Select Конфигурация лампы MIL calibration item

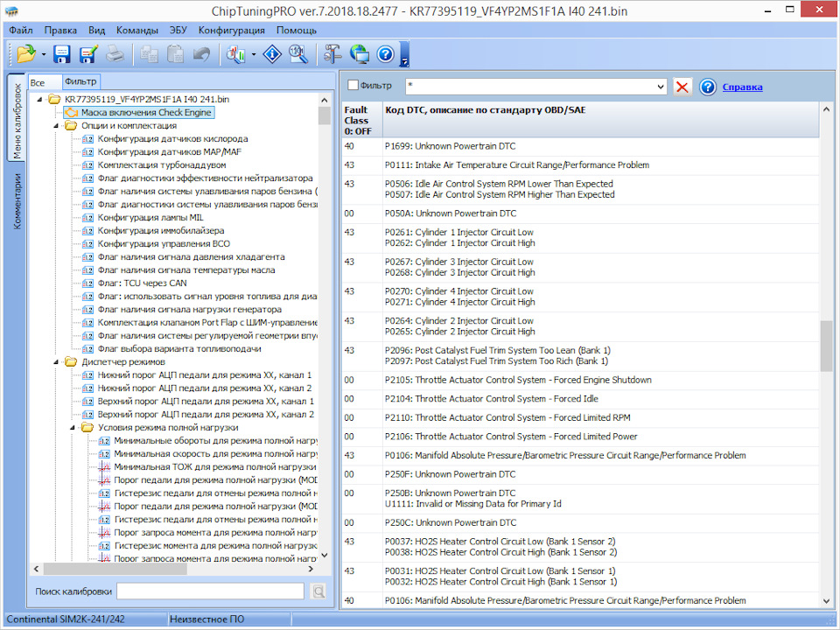(150, 218)
